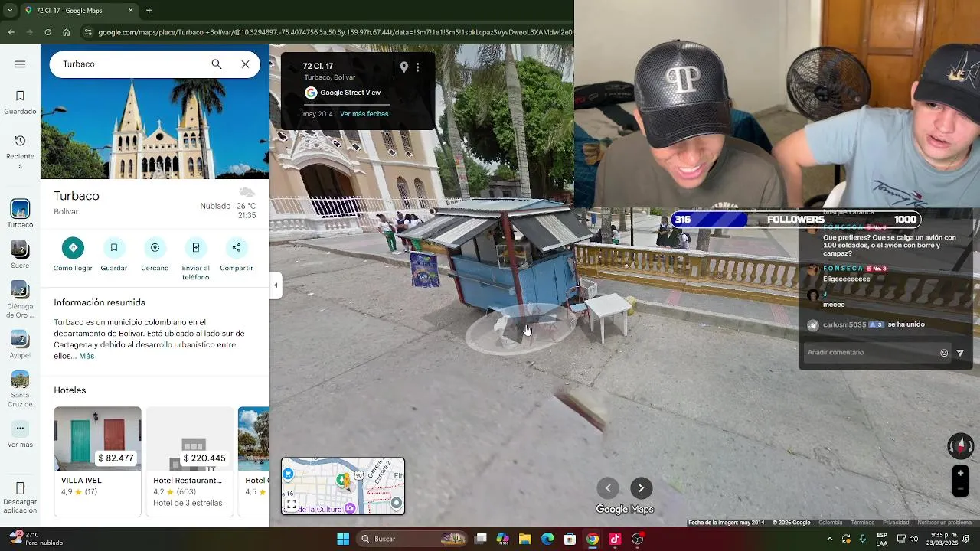Click the site info icon in address bar

point(88,32)
